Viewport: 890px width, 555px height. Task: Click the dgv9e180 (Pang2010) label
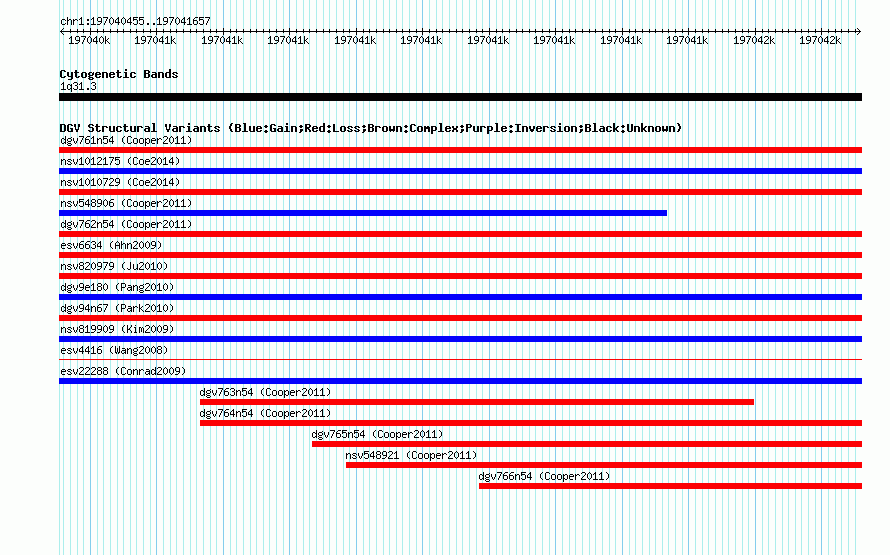(x=117, y=287)
